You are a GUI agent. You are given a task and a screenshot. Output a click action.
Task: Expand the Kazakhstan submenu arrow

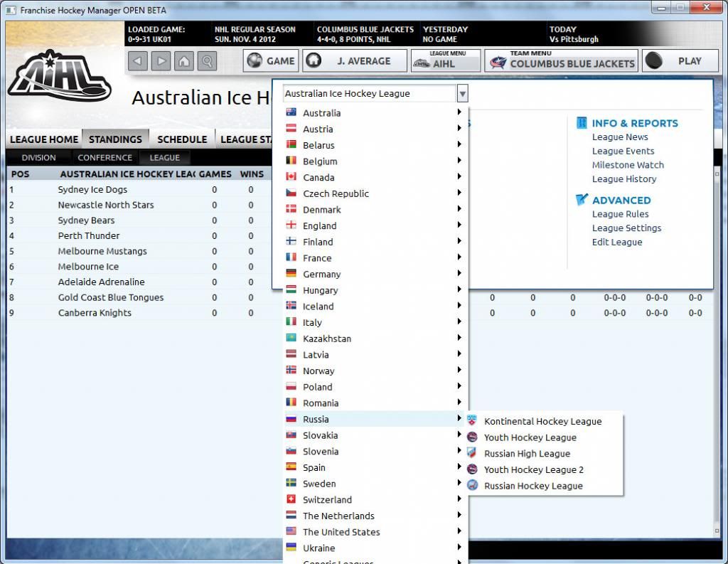[x=459, y=338]
